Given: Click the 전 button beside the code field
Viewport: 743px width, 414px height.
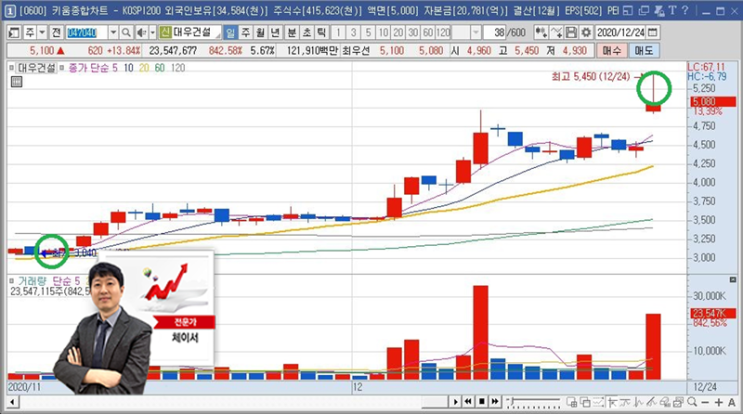Looking at the screenshot, I should [x=56, y=32].
